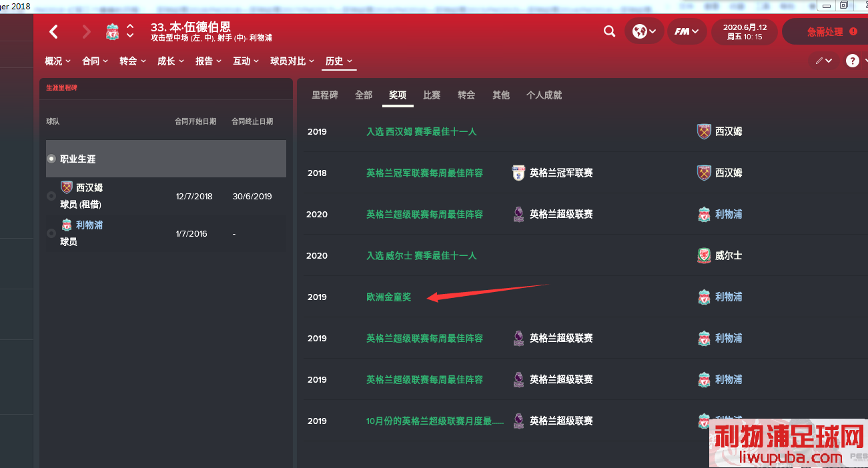
Task: Switch to the 个人成就 tab
Action: tap(544, 95)
